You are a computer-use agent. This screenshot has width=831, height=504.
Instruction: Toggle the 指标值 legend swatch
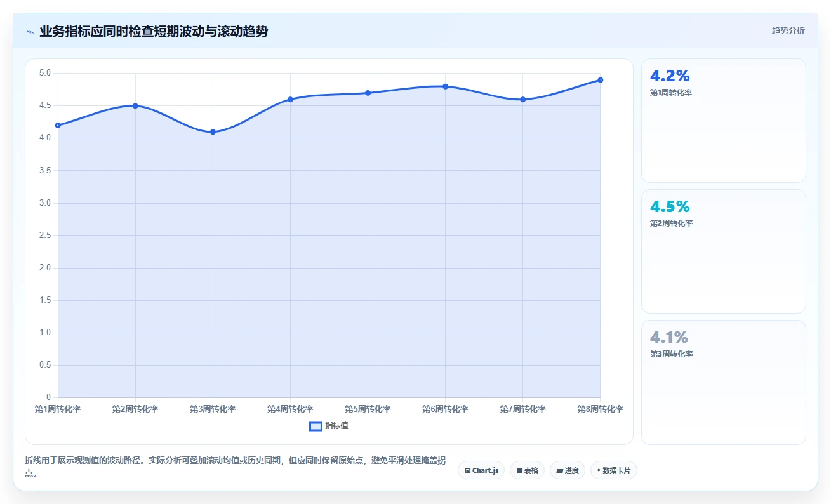tap(316, 426)
